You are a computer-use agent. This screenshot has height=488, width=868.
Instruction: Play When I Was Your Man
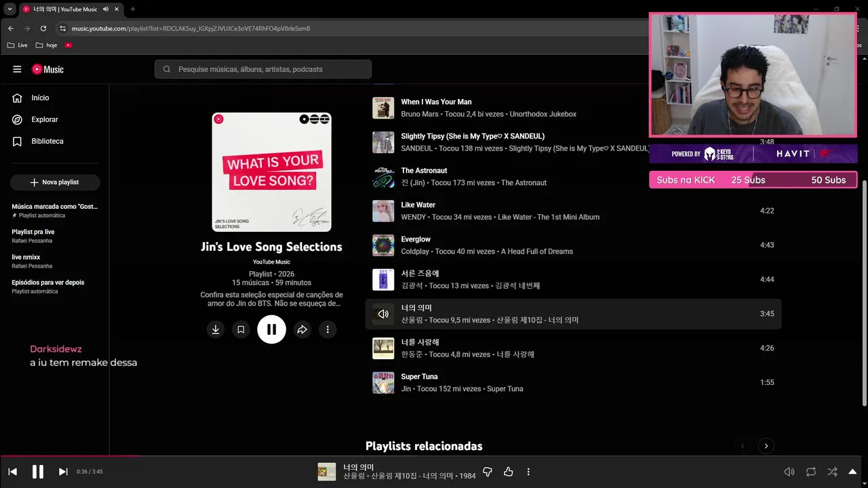[436, 102]
